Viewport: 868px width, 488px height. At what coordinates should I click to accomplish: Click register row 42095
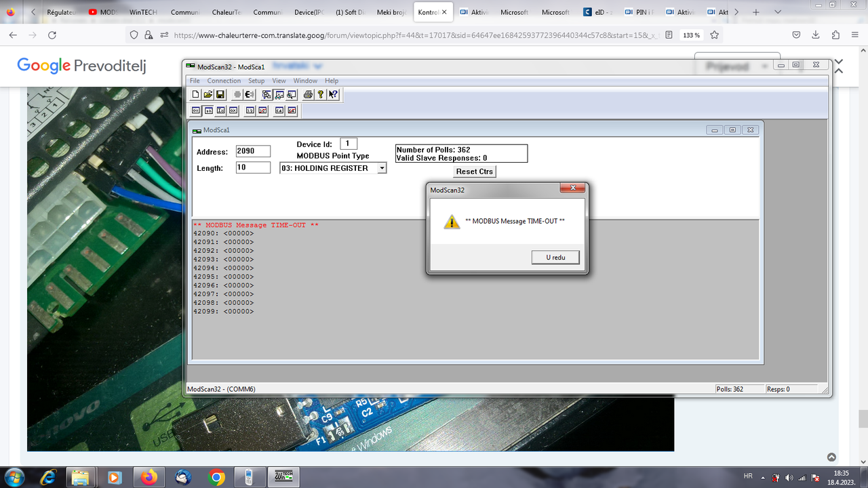coord(224,277)
